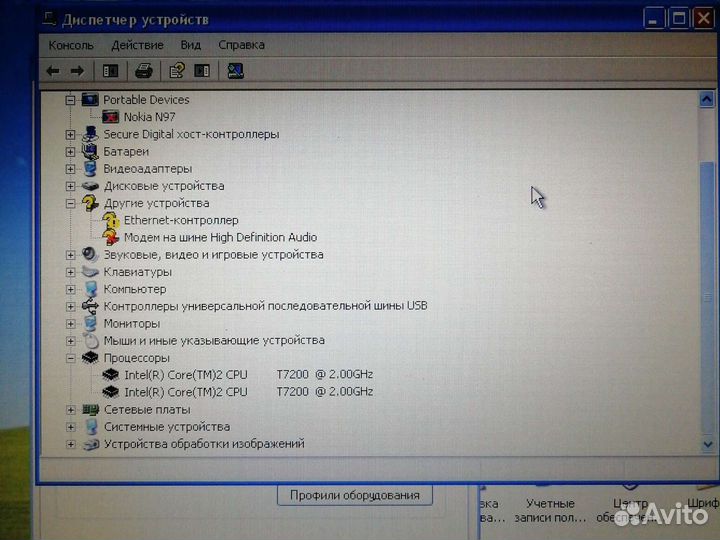Collapse the Другие устройства node
Viewport: 720px width, 540px height.
point(70,203)
